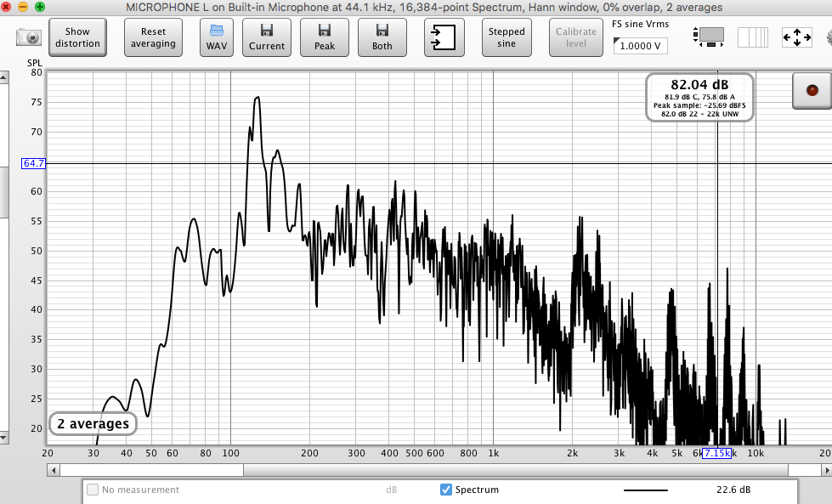The width and height of the screenshot is (832, 504).
Task: Save Both current and peak traces
Action: (382, 37)
